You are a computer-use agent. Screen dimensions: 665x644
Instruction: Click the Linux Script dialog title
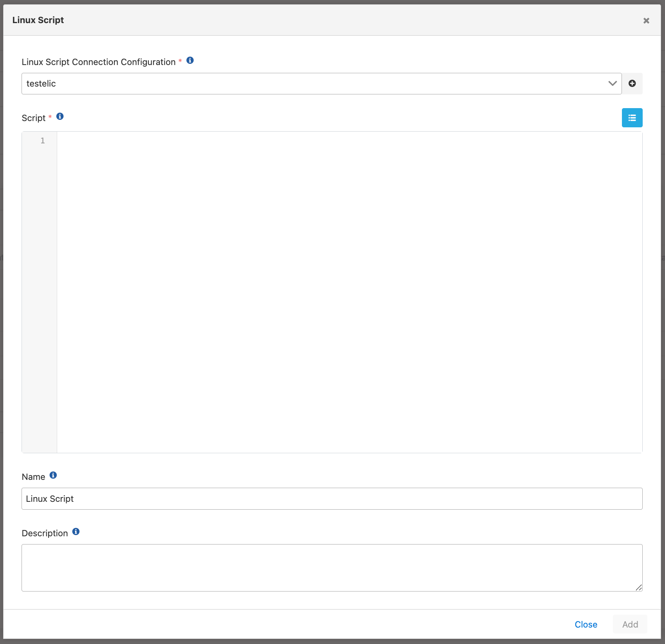tap(38, 20)
